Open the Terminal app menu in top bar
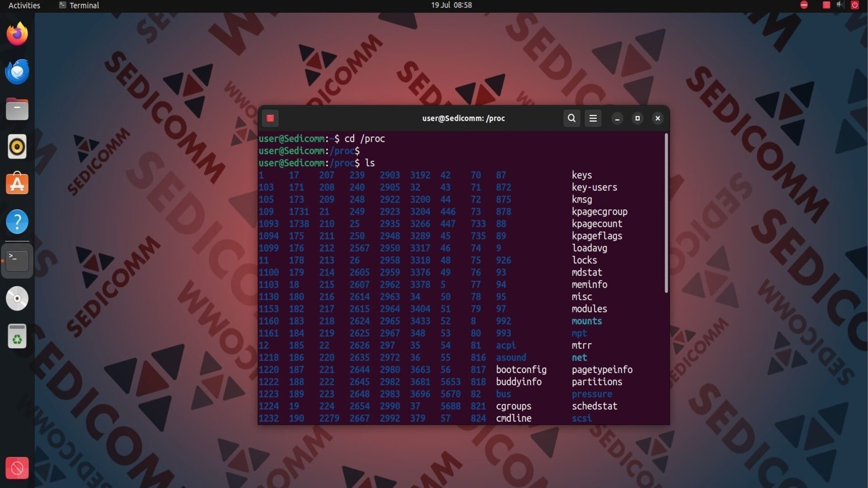Viewport: 868px width, 488px height. click(x=79, y=5)
